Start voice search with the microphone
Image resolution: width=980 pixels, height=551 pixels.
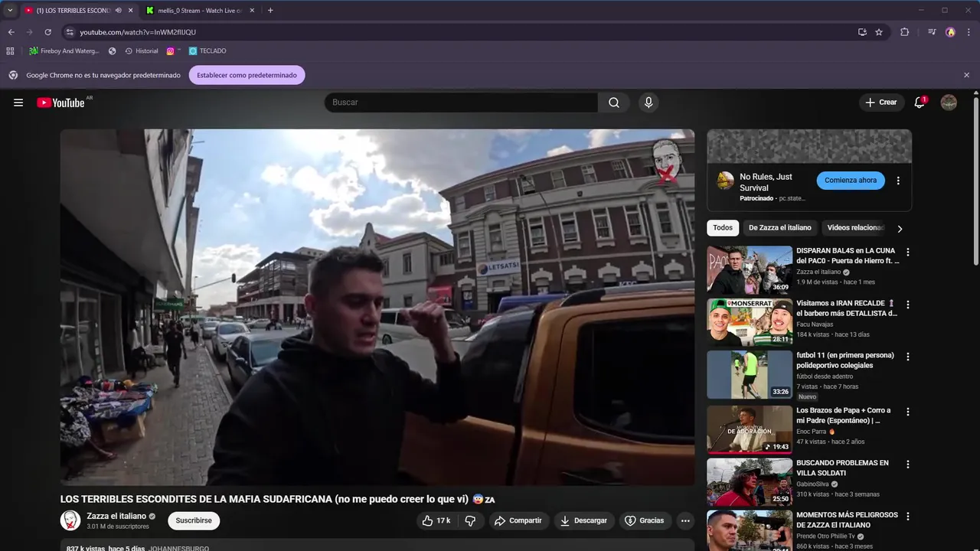tap(648, 103)
